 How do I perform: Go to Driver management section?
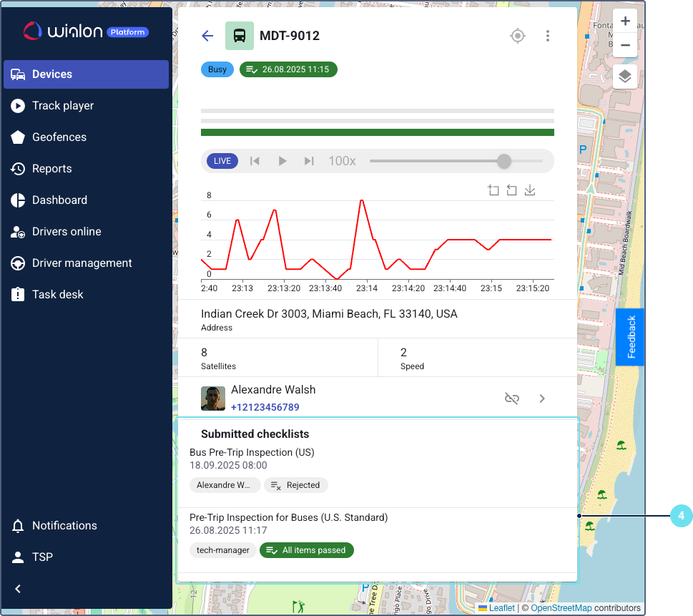pos(82,263)
